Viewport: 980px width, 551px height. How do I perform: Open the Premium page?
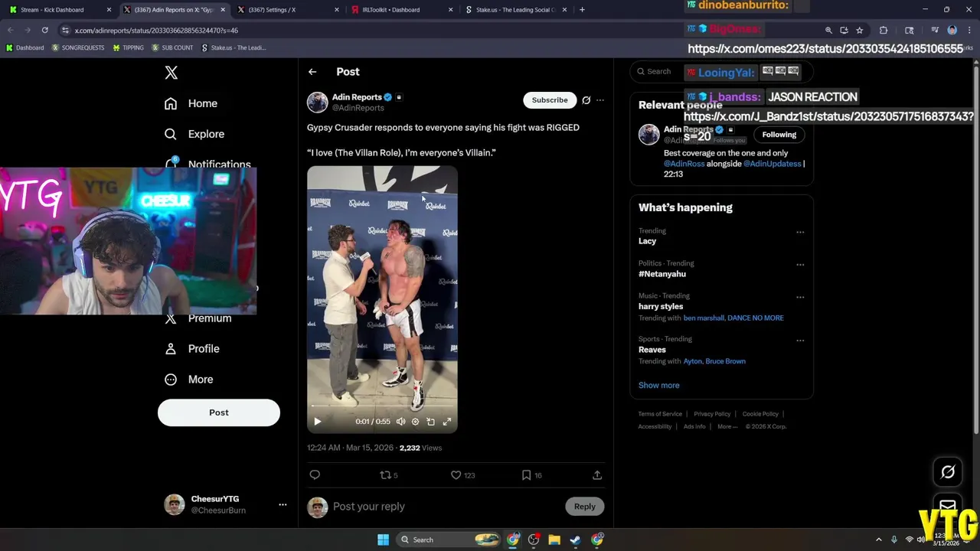tap(199, 318)
